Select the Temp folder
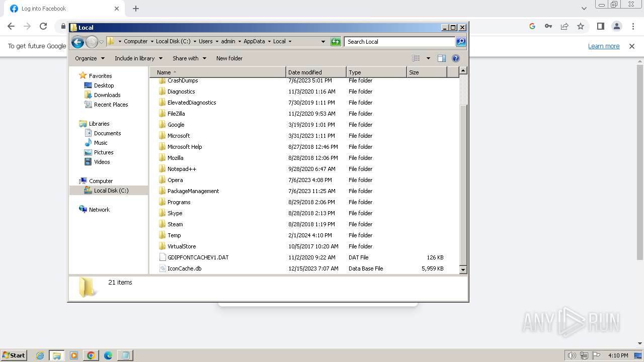Viewport: 644px width, 362px height. 174,235
